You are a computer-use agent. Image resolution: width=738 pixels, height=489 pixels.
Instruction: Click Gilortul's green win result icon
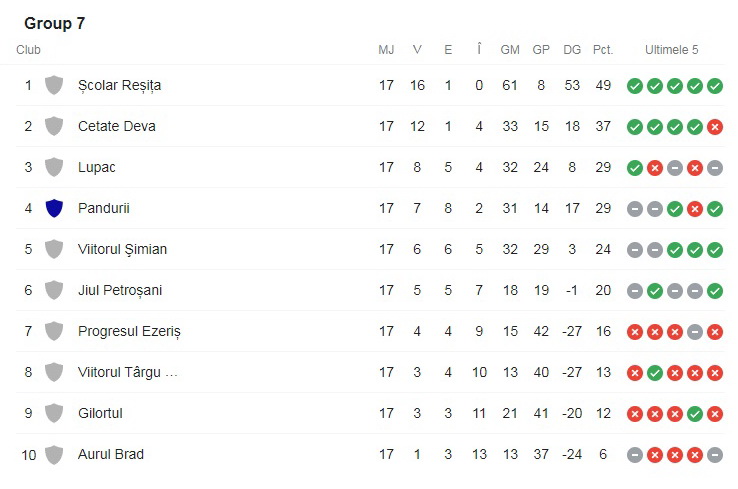[x=694, y=414]
